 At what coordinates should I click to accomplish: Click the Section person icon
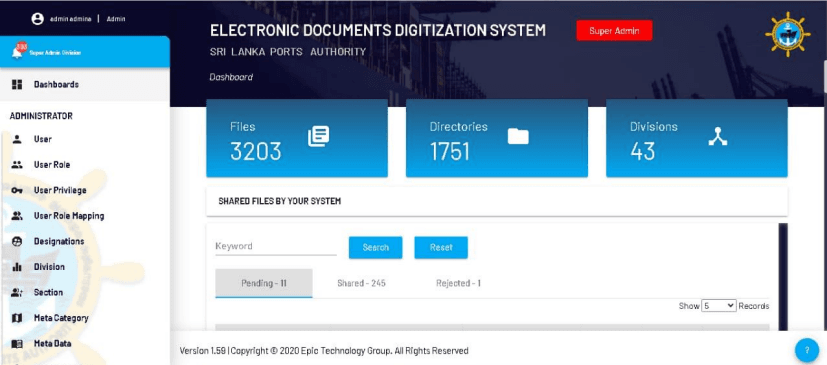pyautogui.click(x=17, y=292)
